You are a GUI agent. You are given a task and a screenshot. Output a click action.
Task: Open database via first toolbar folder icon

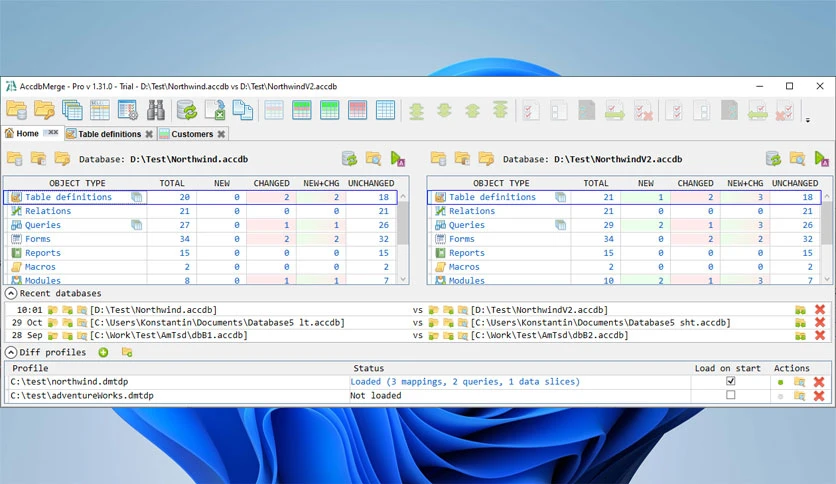[x=17, y=110]
